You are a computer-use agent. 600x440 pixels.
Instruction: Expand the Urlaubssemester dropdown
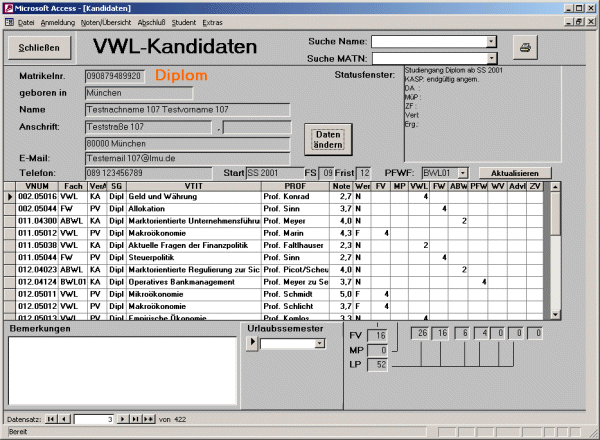[320, 344]
